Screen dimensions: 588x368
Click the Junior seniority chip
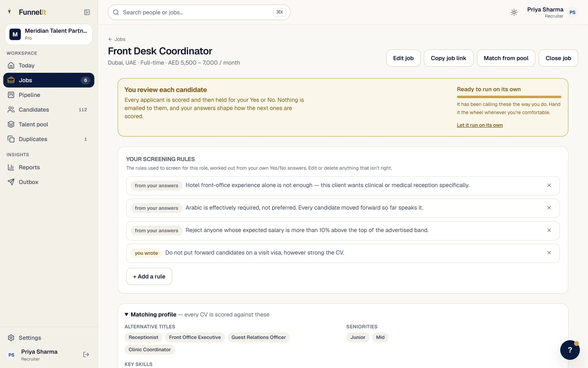pos(358,337)
